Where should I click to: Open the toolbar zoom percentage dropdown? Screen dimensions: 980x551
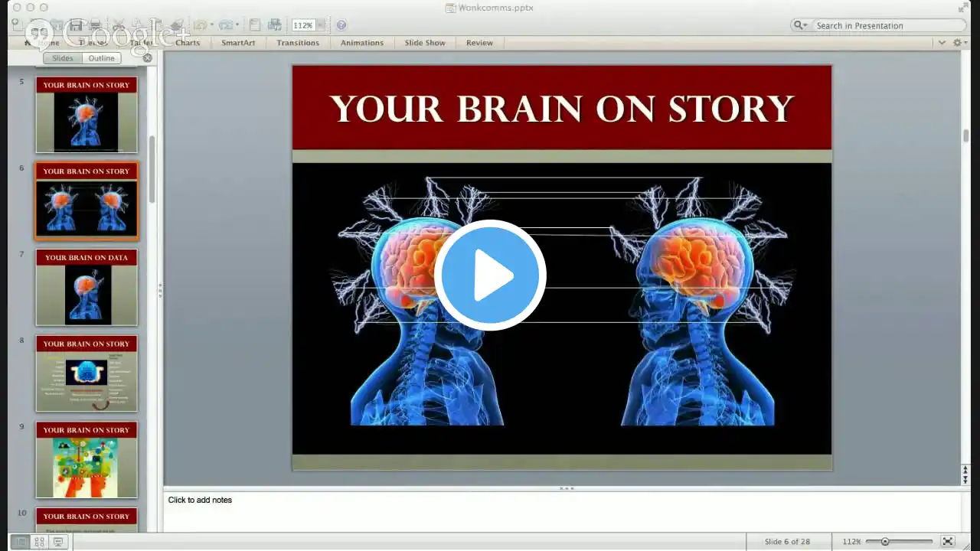(x=321, y=25)
